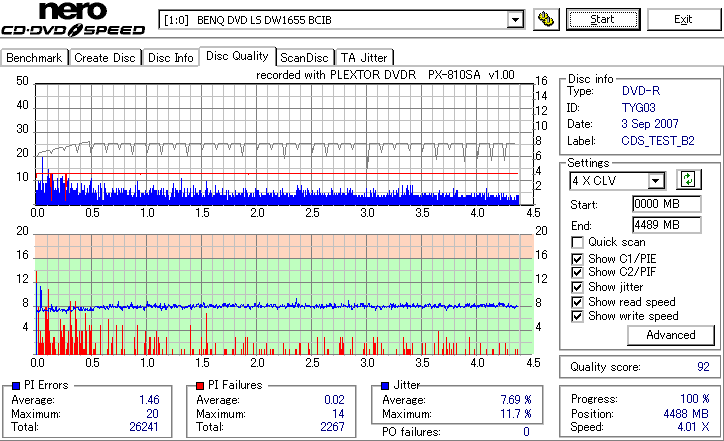Click the Start button
The height and width of the screenshot is (441, 724).
pos(603,19)
